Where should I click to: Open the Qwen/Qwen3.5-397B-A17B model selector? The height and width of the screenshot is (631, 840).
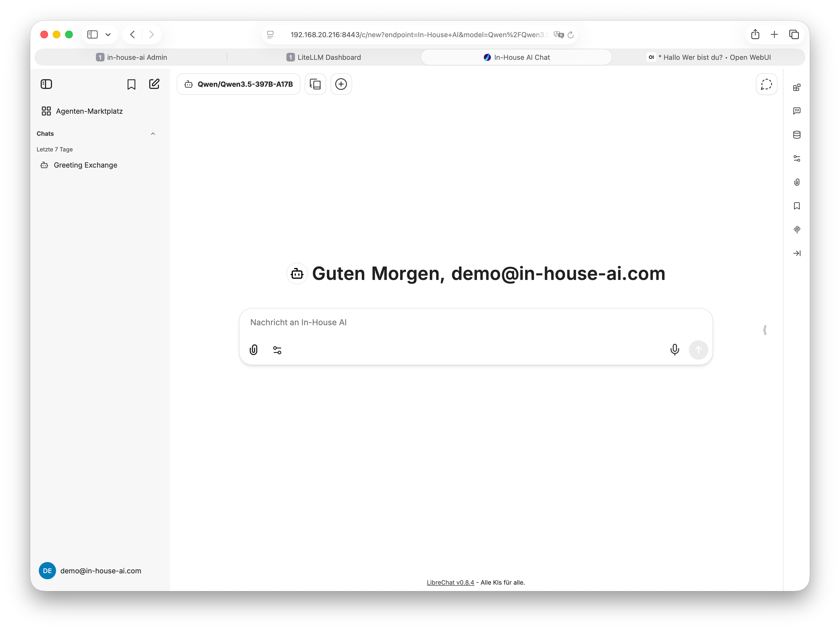238,84
